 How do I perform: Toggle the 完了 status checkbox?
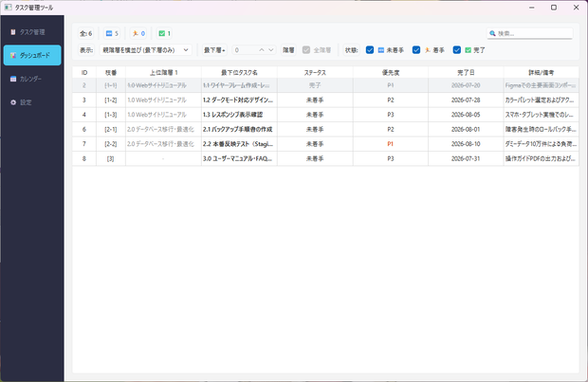pos(457,50)
